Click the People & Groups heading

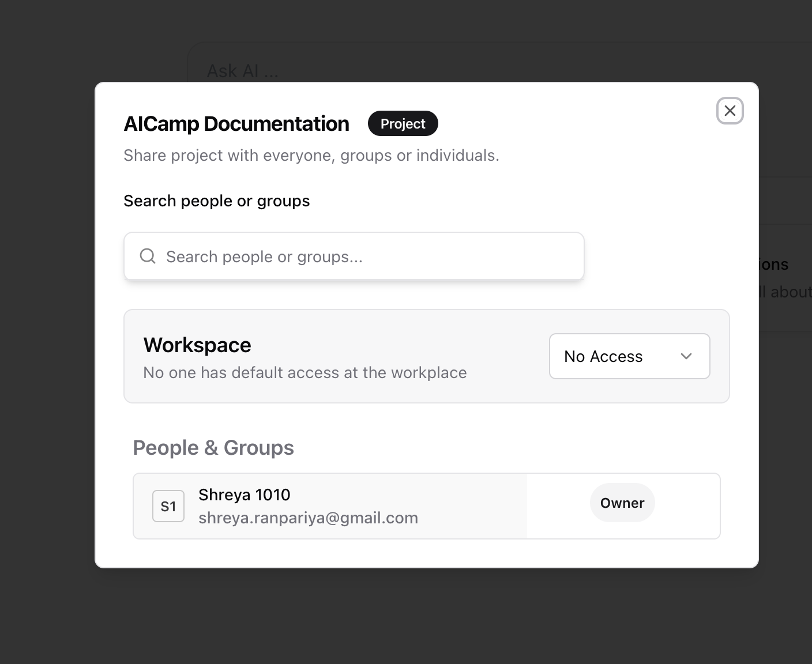(x=213, y=447)
